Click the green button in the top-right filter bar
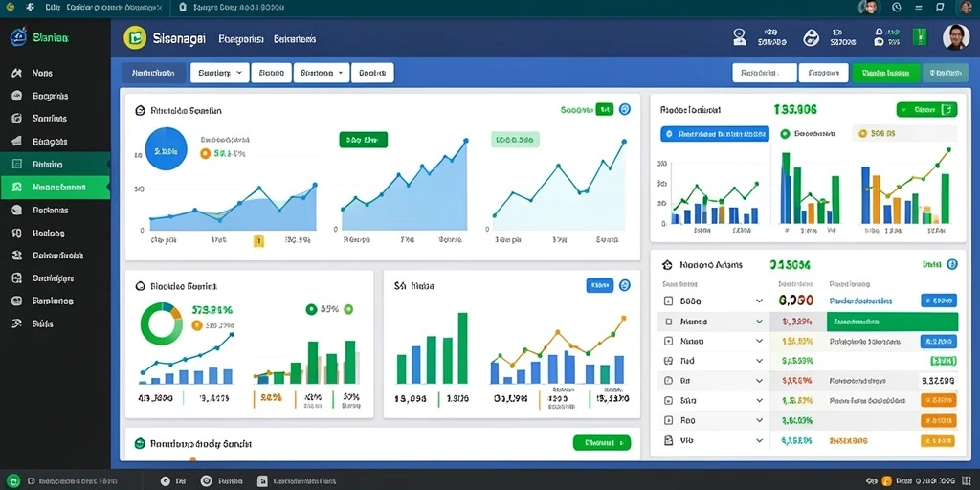This screenshot has height=490, width=980. pos(885,73)
